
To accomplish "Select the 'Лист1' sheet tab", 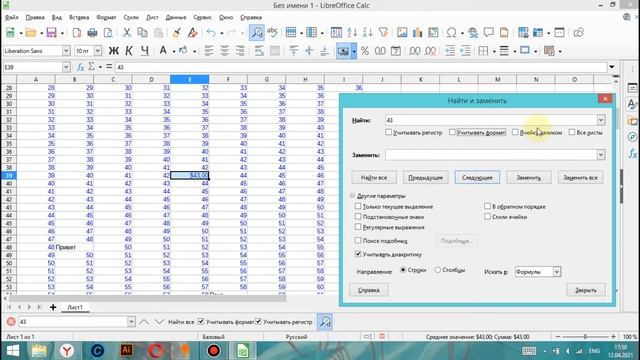I will tap(75, 307).
